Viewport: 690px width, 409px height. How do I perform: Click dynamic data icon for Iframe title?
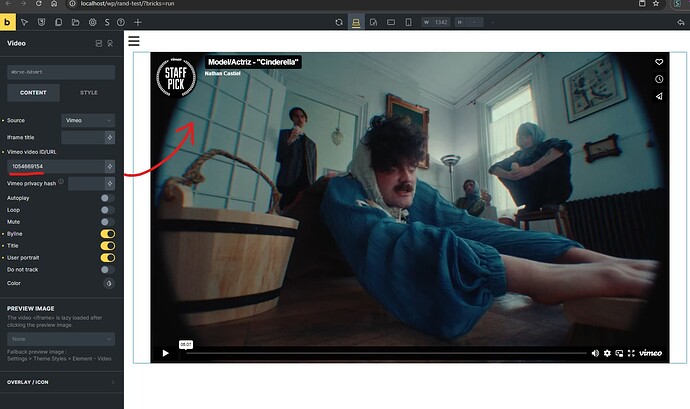[x=110, y=137]
